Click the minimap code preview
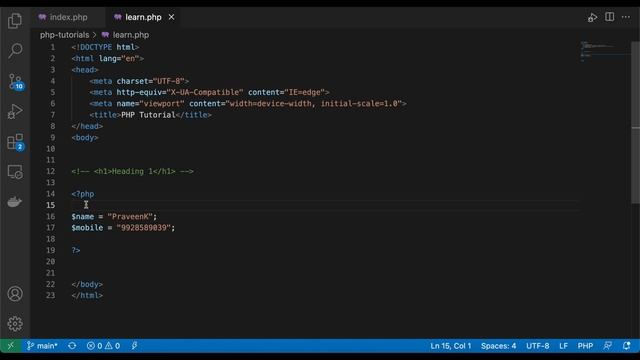640x360 pixels. [605, 51]
